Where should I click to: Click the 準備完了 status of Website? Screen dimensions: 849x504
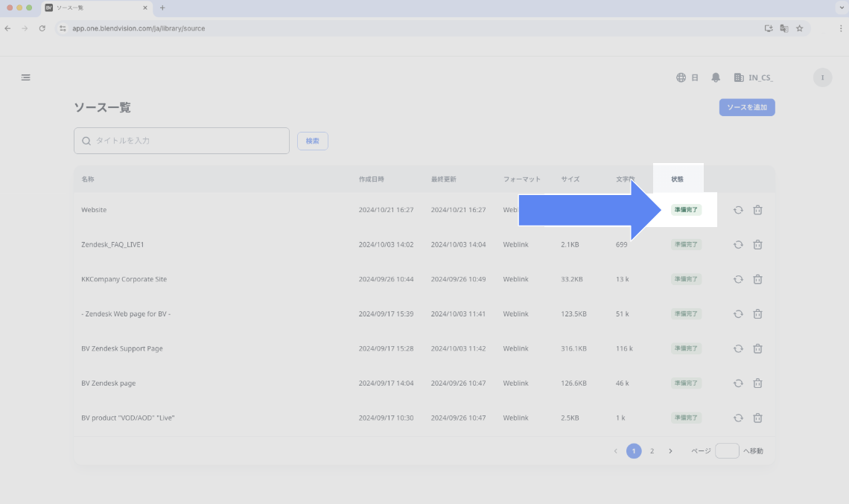(686, 210)
